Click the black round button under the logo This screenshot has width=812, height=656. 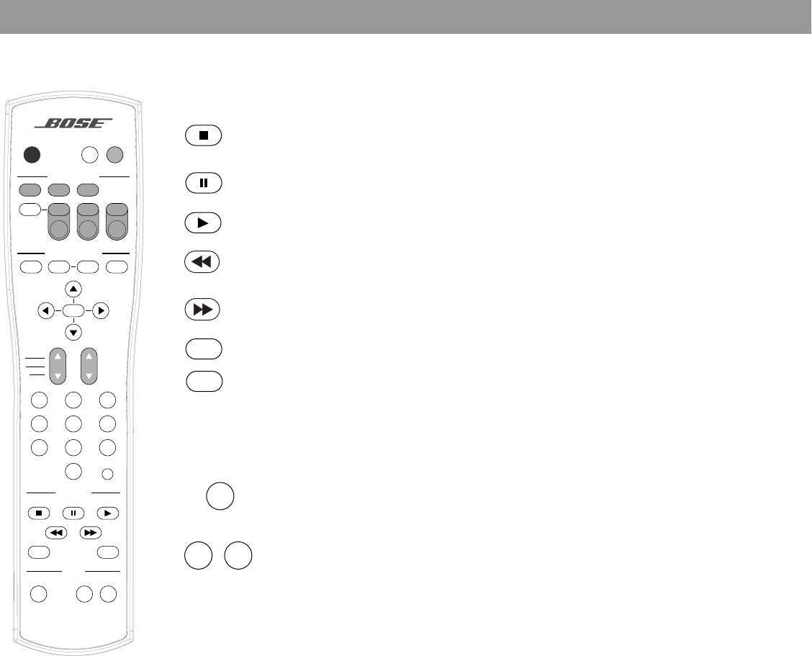click(32, 154)
